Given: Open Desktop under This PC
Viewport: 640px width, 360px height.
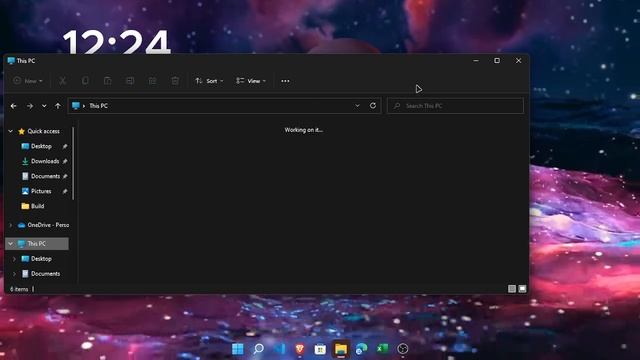Looking at the screenshot, I should click(41, 259).
